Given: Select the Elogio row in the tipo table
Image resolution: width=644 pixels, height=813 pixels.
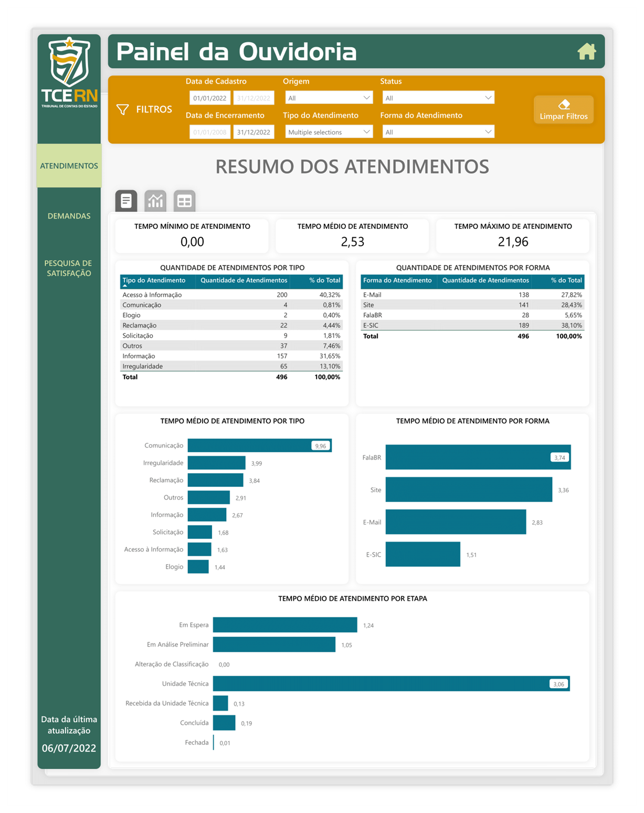Looking at the screenshot, I should 231,315.
